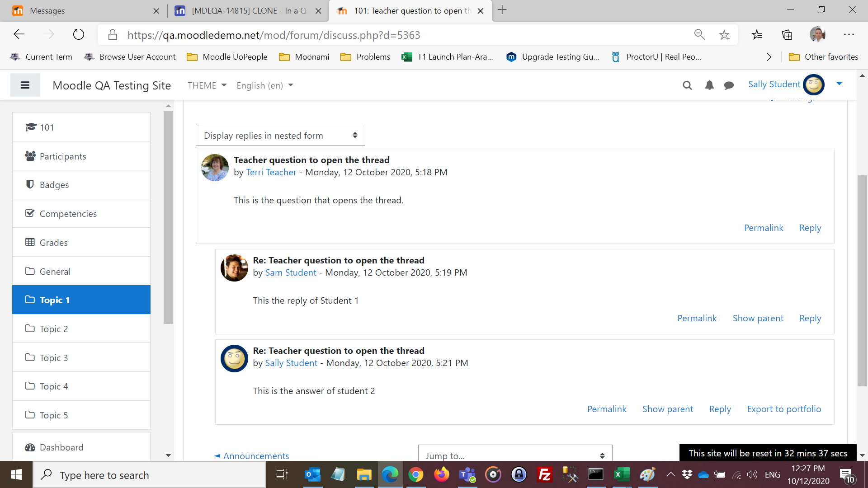Image resolution: width=868 pixels, height=488 pixels.
Task: Click the browser address bar URL
Action: click(x=274, y=35)
